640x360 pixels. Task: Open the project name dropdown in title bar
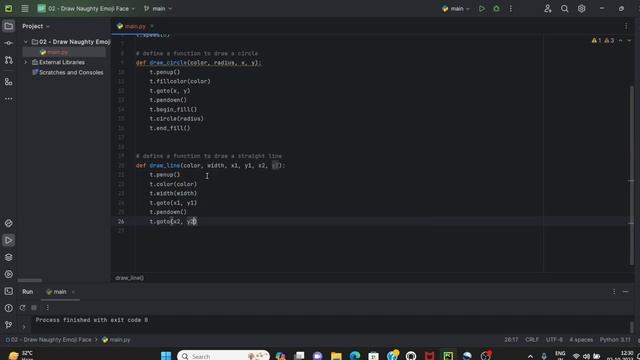pos(86,9)
